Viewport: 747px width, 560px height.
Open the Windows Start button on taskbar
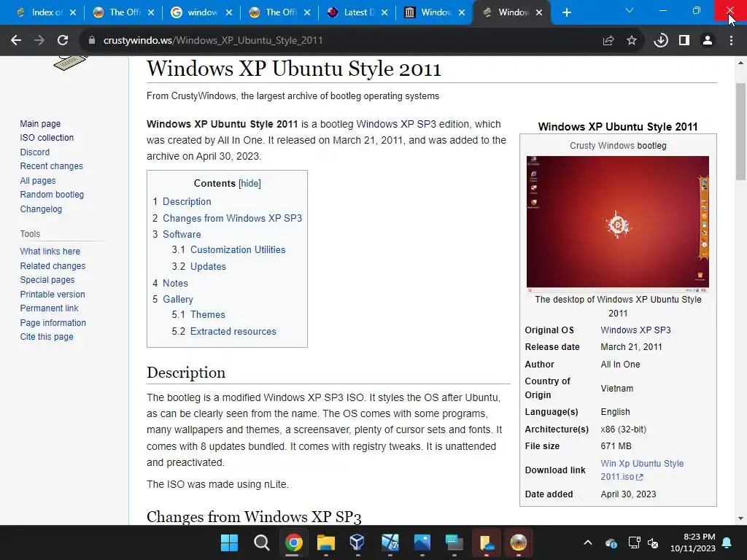coord(229,542)
